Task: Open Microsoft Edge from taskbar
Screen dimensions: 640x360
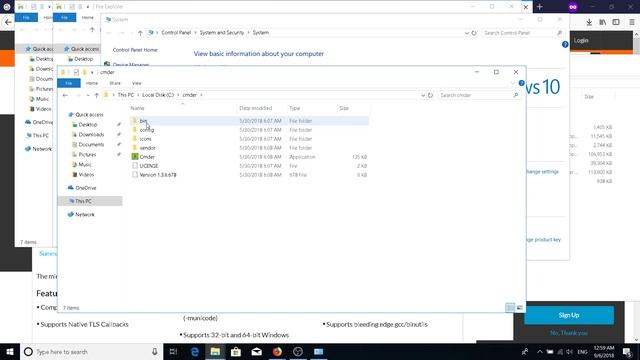Action: pos(195,351)
